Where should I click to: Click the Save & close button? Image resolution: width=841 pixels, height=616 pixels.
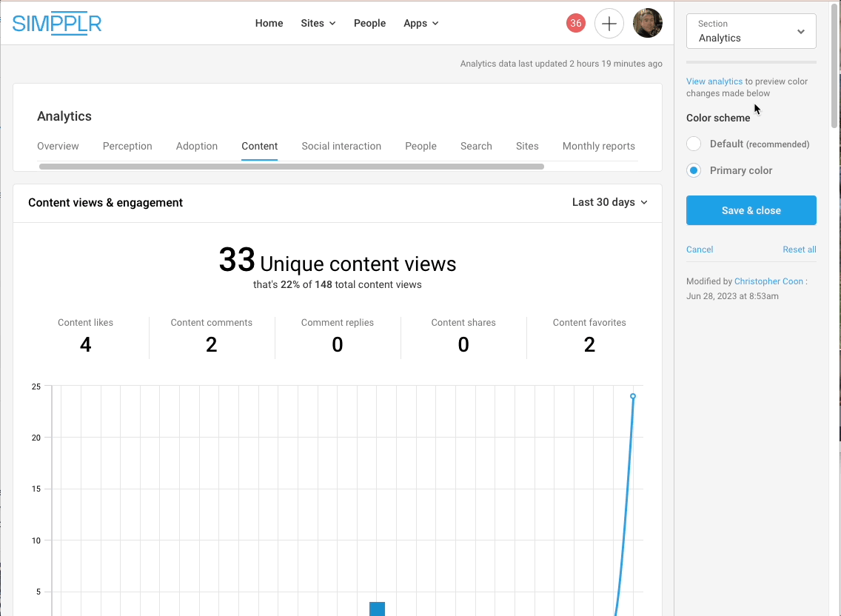point(751,210)
